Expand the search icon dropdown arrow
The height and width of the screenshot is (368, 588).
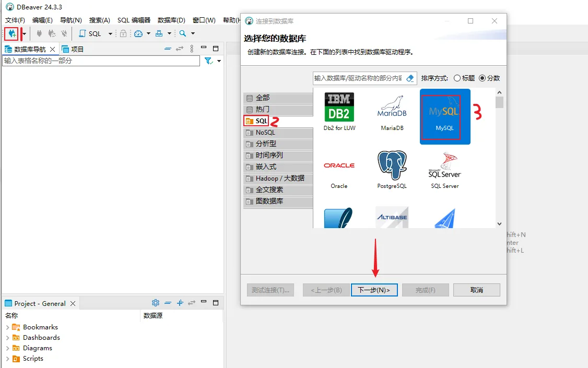coord(193,34)
